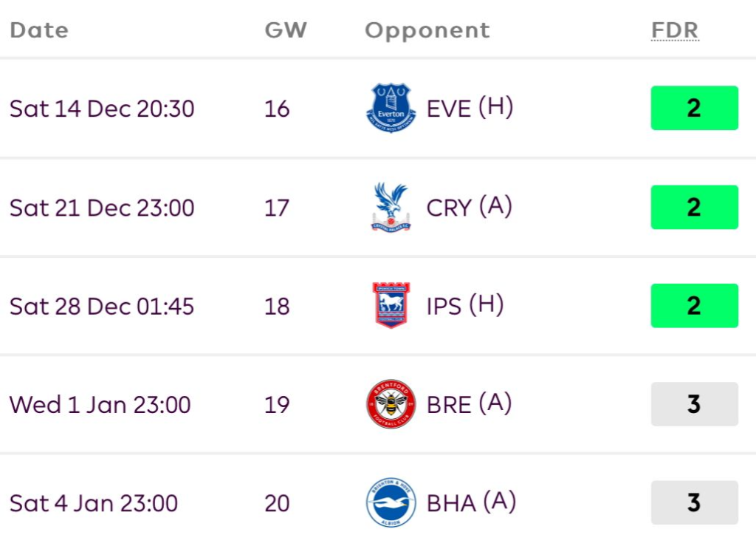Click the Ipswich Town crest
This screenshot has height=546, width=756.
(x=391, y=305)
